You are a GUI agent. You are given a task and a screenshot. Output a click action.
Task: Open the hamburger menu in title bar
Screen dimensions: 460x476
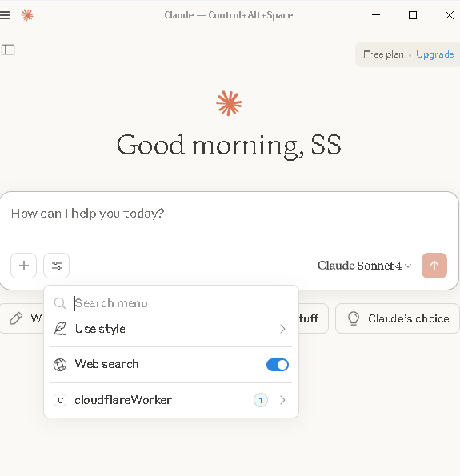pyautogui.click(x=5, y=15)
